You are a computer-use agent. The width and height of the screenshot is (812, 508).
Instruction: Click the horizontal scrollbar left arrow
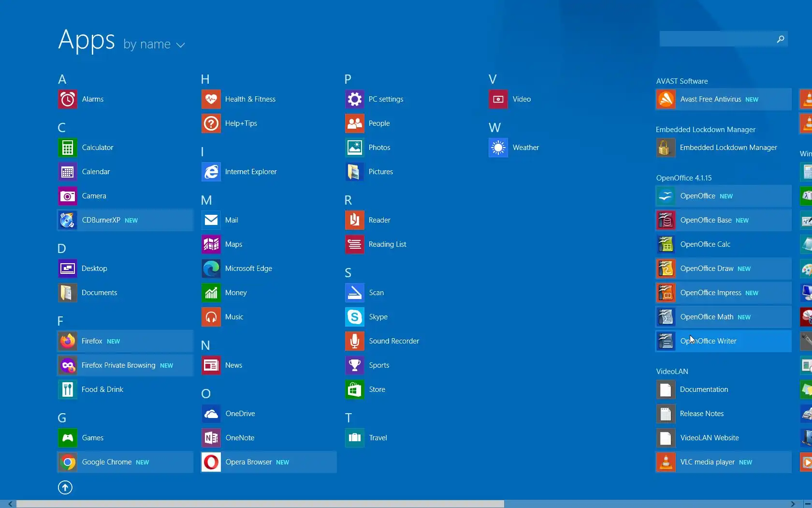click(10, 504)
